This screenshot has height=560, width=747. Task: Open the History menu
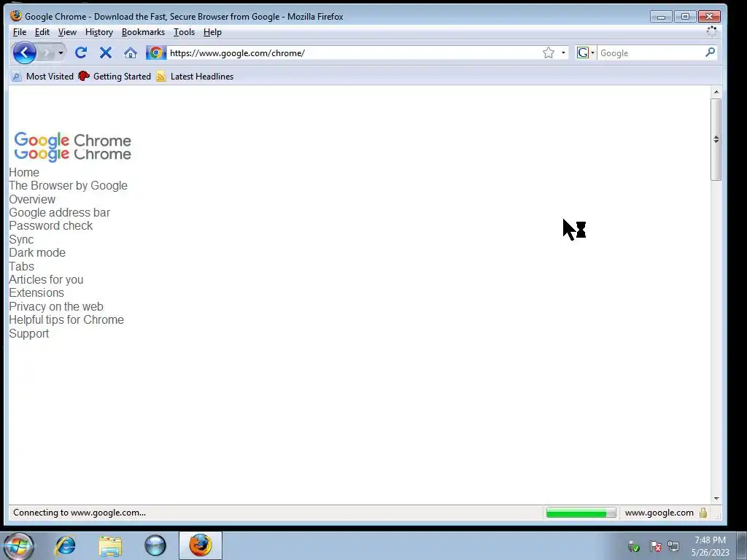[99, 32]
